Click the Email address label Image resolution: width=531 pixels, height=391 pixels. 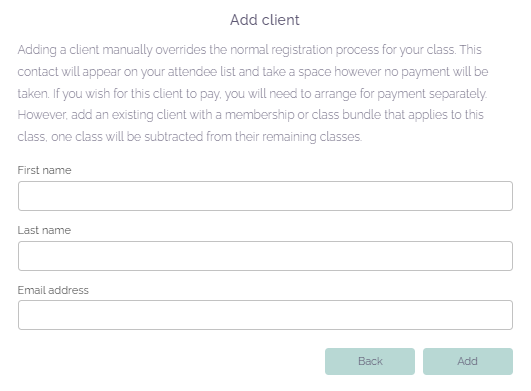pos(53,290)
